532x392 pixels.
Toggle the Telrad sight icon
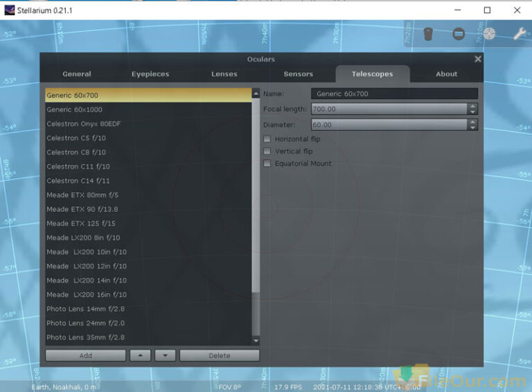(x=489, y=33)
